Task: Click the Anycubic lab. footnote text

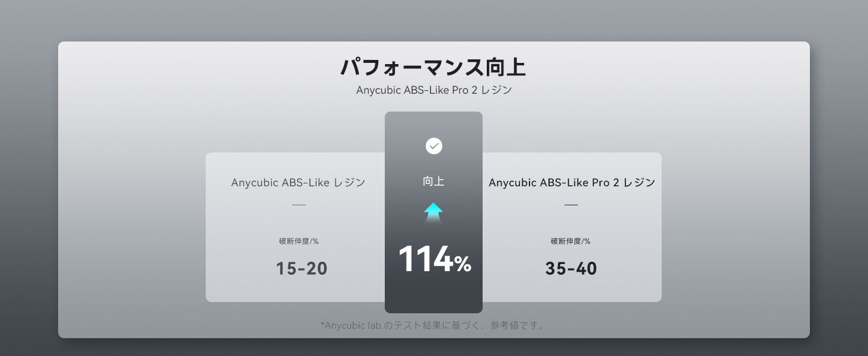Action: coord(433,325)
